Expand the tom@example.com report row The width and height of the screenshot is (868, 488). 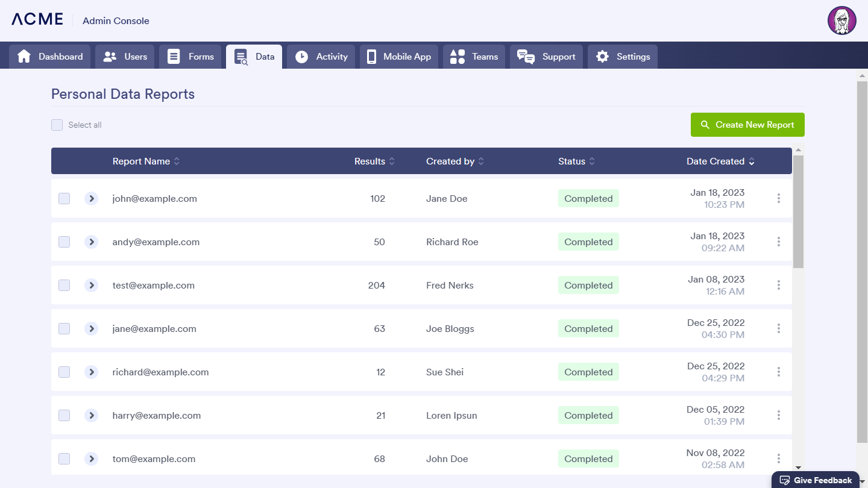[91, 458]
